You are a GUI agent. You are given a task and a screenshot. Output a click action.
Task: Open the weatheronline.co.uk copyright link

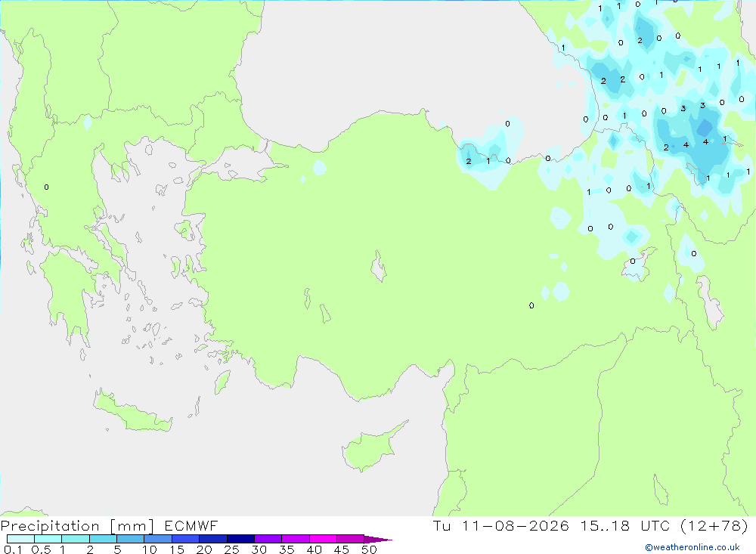coord(692,547)
